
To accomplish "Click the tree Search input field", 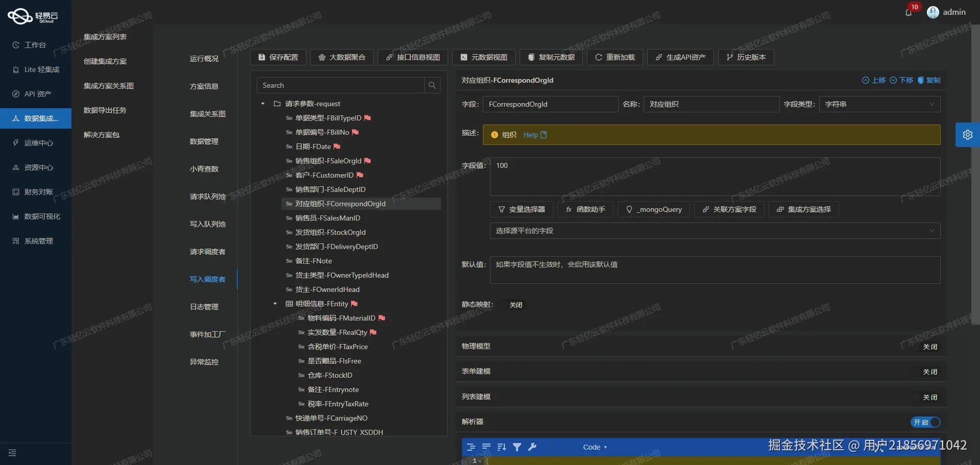I will [340, 85].
